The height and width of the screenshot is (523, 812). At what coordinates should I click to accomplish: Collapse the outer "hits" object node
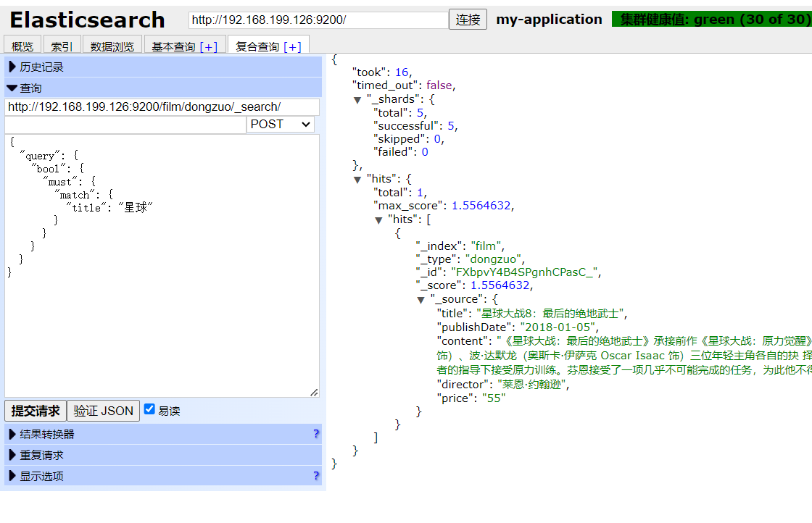tap(357, 180)
